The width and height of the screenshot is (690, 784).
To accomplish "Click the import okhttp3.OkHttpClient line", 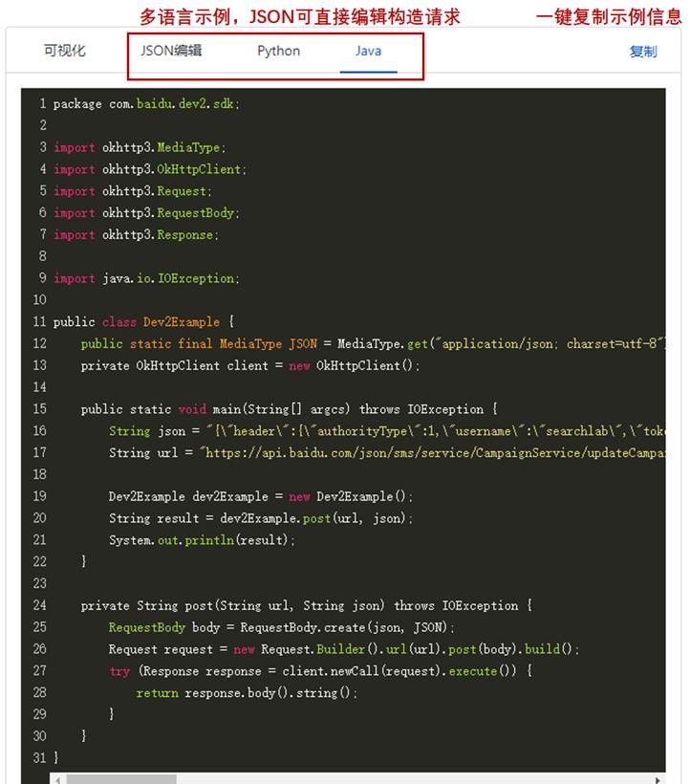I will 149,169.
